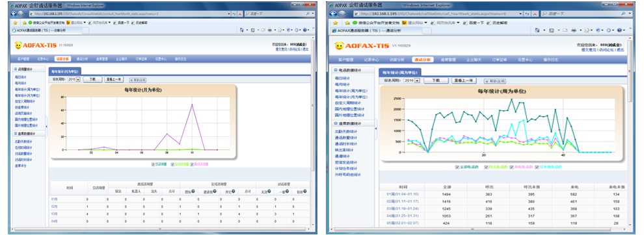Open 01周(01.04~01.10) row link
The height and width of the screenshot is (235, 644).
(x=396, y=194)
